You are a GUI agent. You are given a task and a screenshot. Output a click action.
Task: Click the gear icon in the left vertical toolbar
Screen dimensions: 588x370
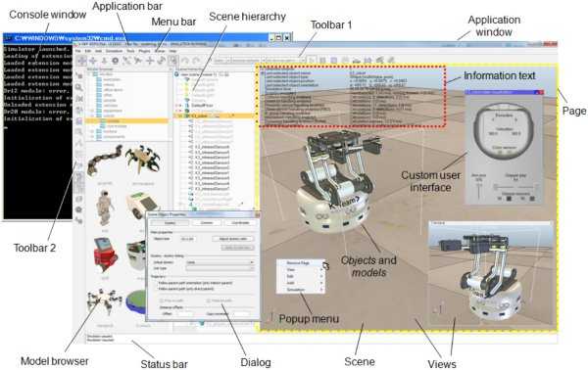[x=79, y=209]
